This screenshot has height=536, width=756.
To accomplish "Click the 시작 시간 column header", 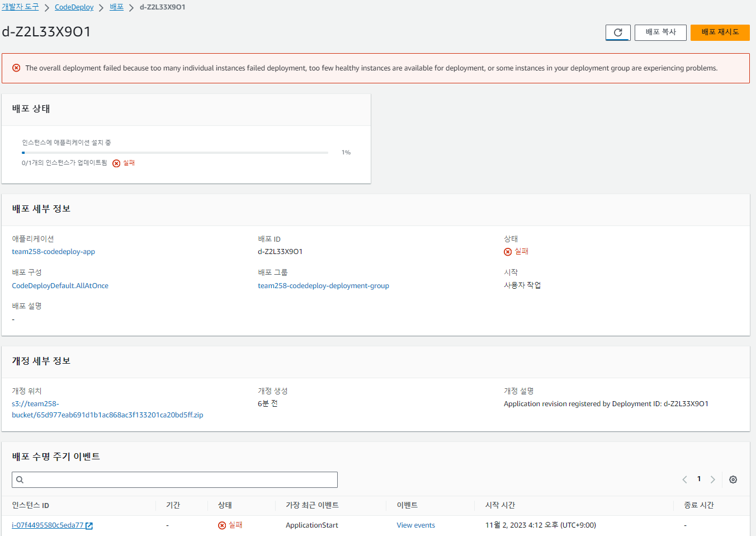I will click(500, 505).
